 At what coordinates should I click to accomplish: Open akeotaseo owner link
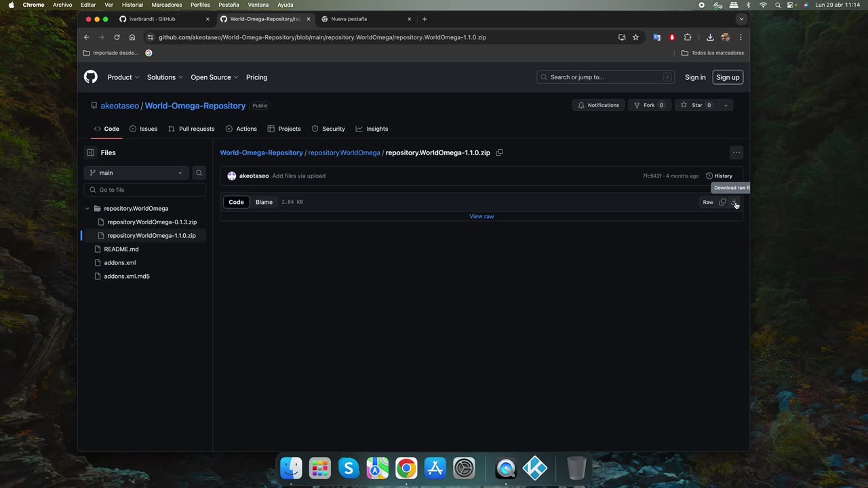click(119, 106)
